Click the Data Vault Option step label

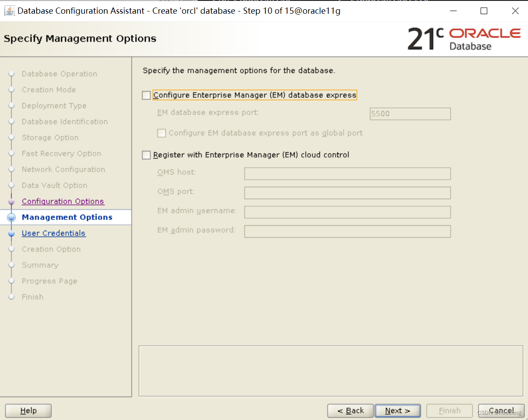tap(54, 185)
